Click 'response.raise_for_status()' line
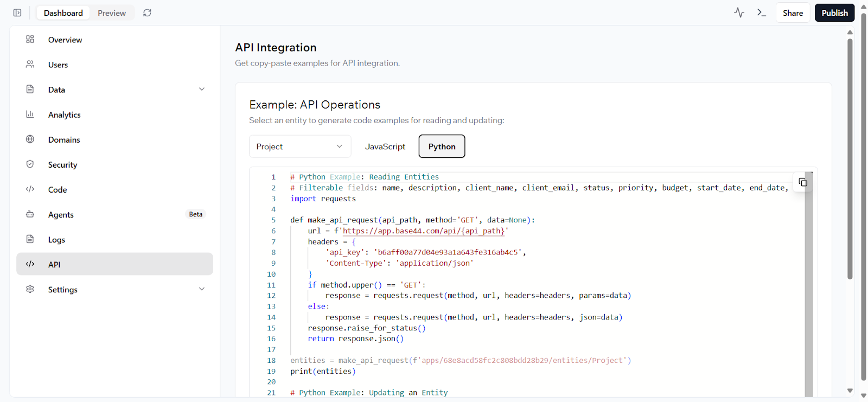The width and height of the screenshot is (868, 402). pos(367,328)
